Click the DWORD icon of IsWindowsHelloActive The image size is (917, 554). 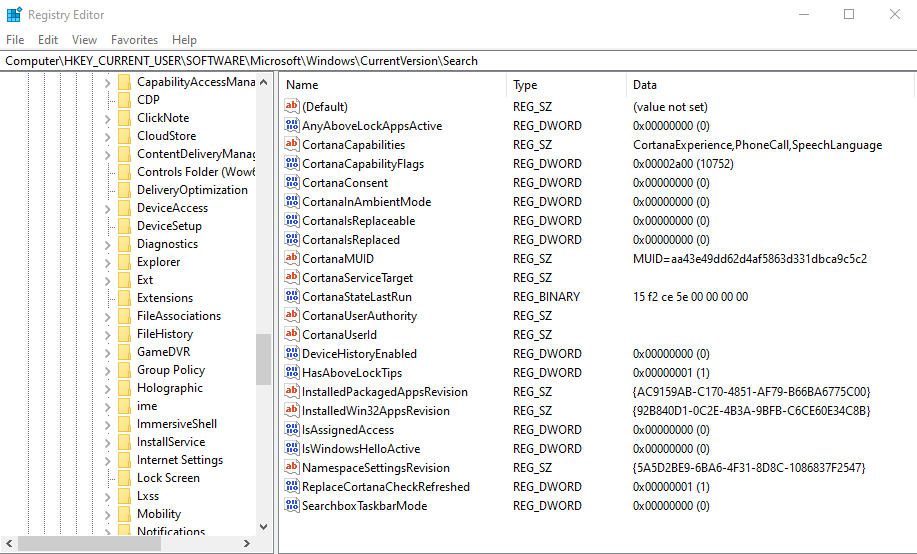(x=291, y=448)
